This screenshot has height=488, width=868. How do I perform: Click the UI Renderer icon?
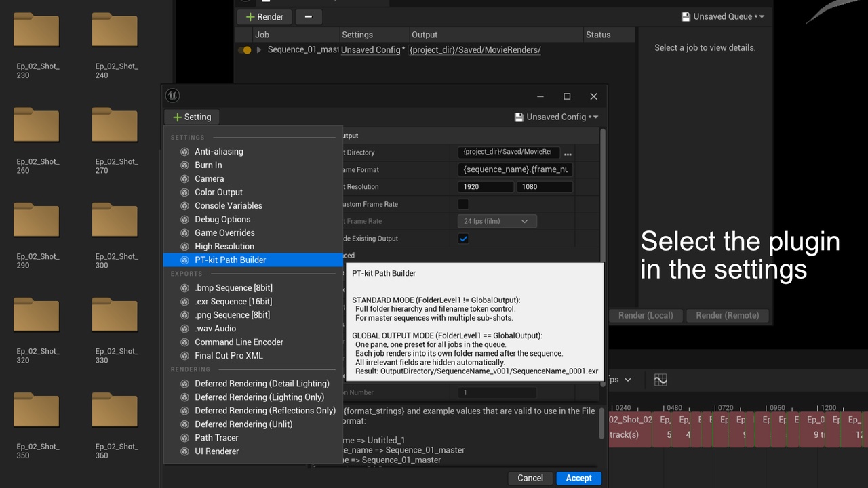pos(184,451)
